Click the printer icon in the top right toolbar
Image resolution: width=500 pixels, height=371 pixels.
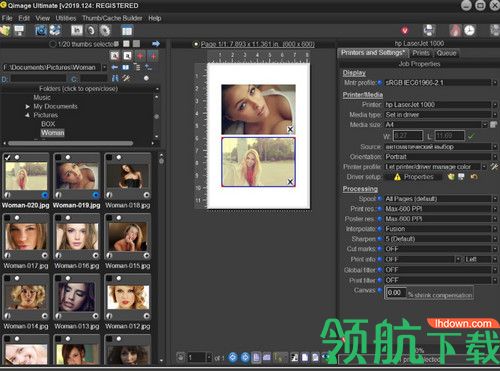[429, 31]
